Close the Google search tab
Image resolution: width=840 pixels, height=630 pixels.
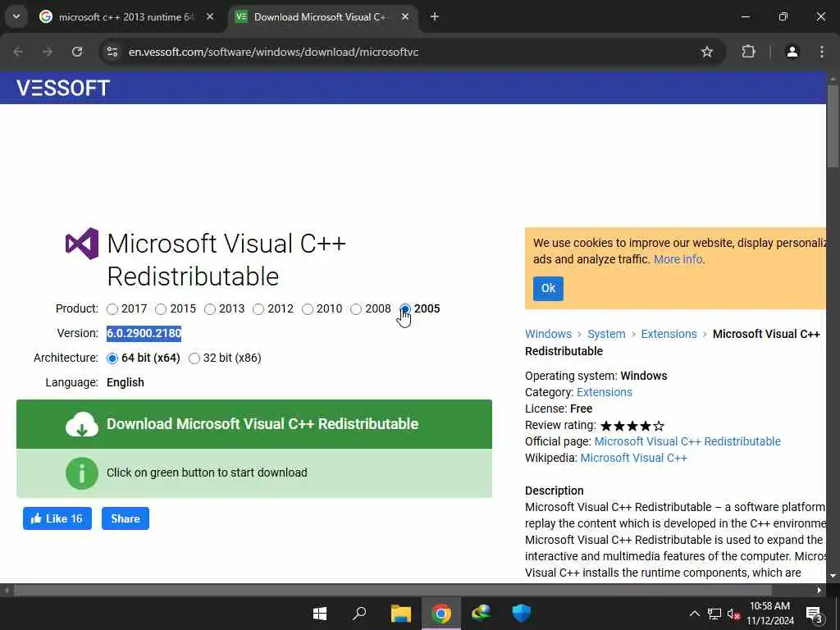point(210,17)
